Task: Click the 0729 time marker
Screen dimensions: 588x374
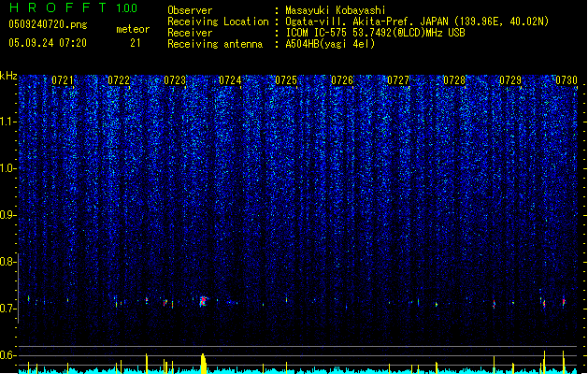Action: pos(510,80)
